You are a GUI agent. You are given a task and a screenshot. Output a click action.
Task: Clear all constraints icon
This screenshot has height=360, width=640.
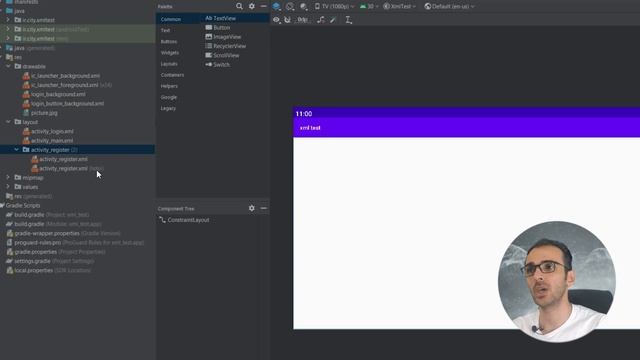pos(321,20)
